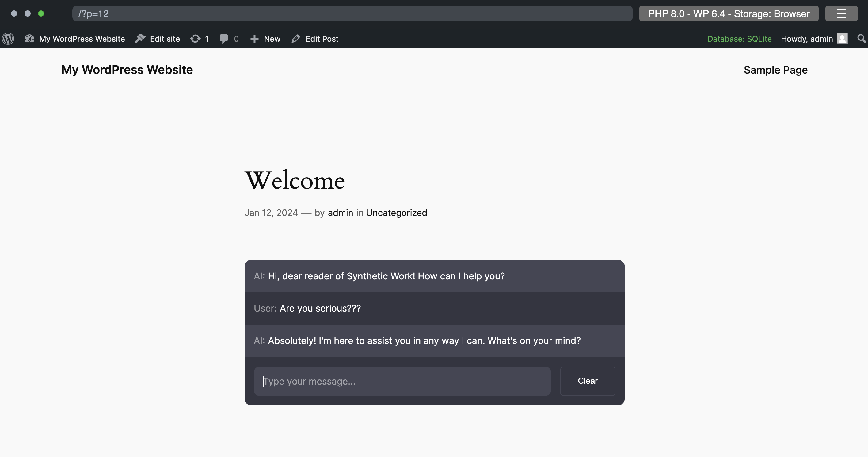Screen dimensions: 868x457
Task: Open the Uncategorized category link
Action: [396, 213]
